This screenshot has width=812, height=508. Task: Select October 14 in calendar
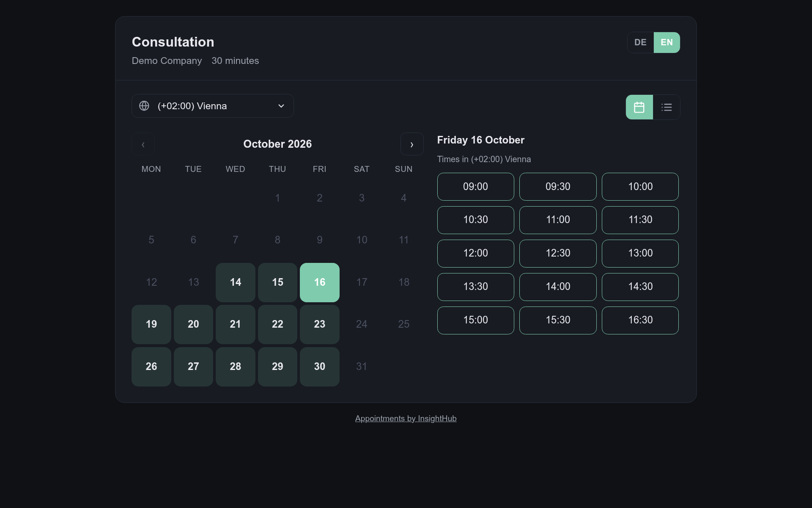[236, 282]
